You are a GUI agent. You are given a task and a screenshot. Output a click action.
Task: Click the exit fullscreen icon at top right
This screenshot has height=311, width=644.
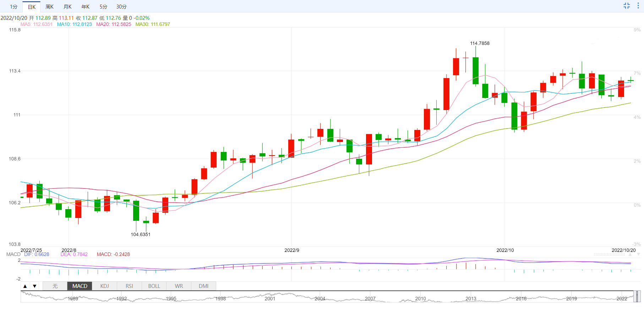pyautogui.click(x=627, y=6)
